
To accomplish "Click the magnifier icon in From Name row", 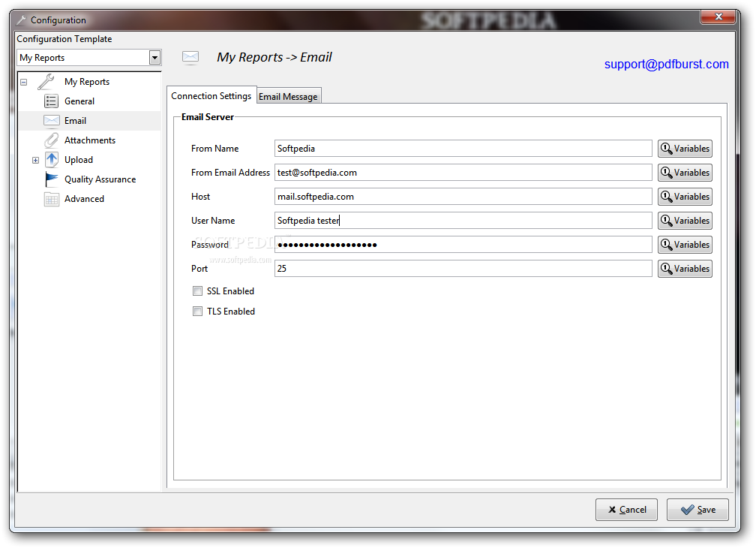I will tap(666, 149).
